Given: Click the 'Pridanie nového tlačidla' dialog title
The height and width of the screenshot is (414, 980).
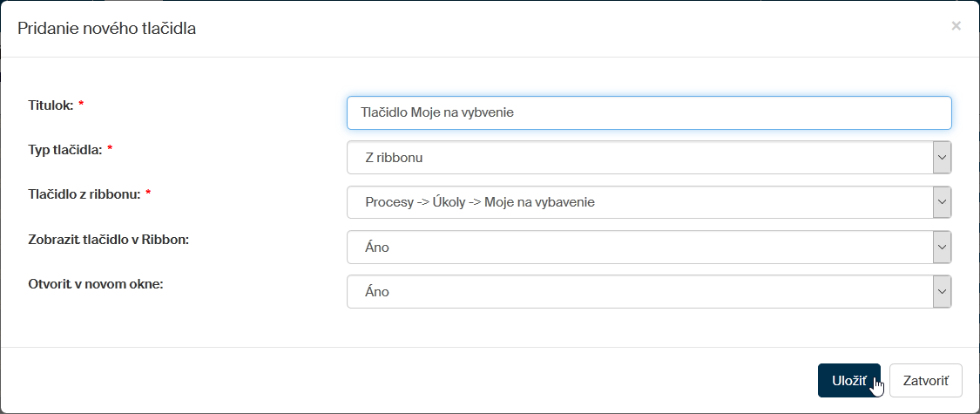Looking at the screenshot, I should (107, 29).
